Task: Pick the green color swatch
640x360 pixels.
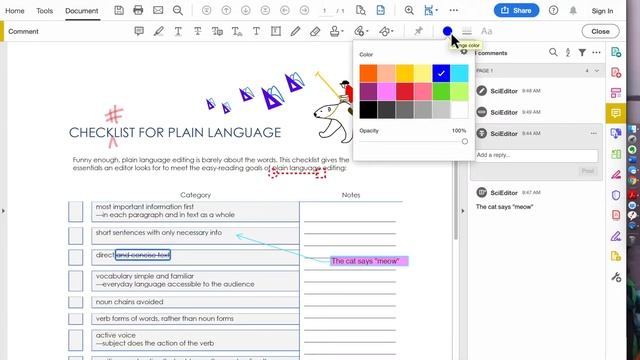Action: pyautogui.click(x=441, y=91)
